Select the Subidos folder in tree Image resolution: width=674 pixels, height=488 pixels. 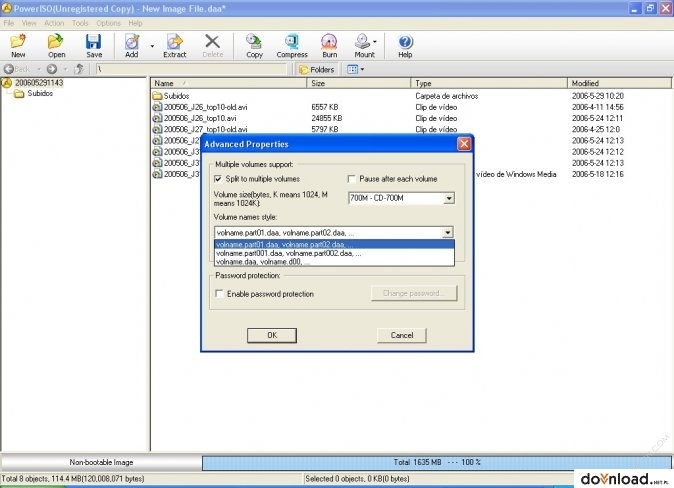pyautogui.click(x=40, y=93)
